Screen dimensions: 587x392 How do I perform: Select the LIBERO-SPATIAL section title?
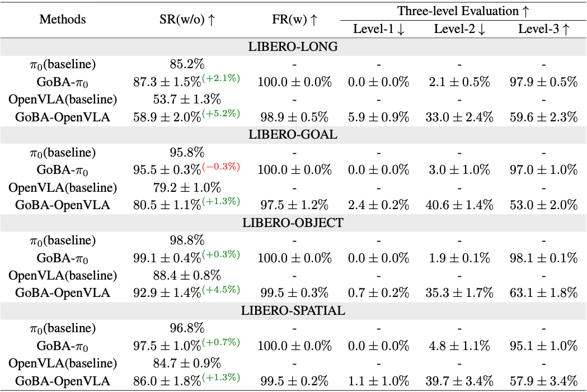click(293, 310)
